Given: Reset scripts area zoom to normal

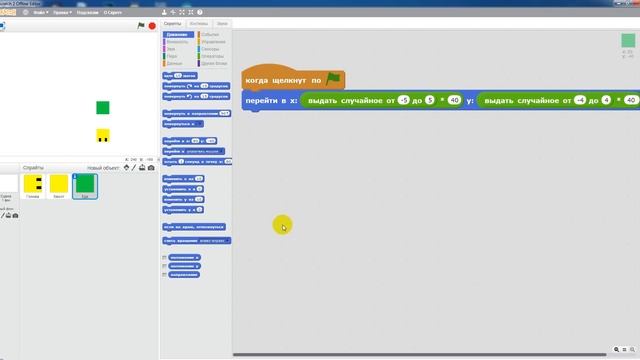Looking at the screenshot, I should (x=624, y=350).
